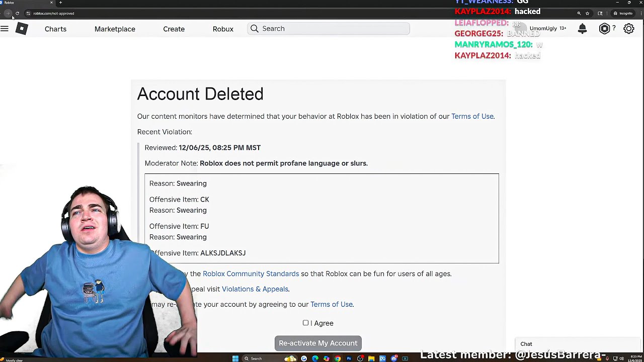The width and height of the screenshot is (644, 362).
Task: Open Chrome from the taskbar
Action: click(338, 358)
